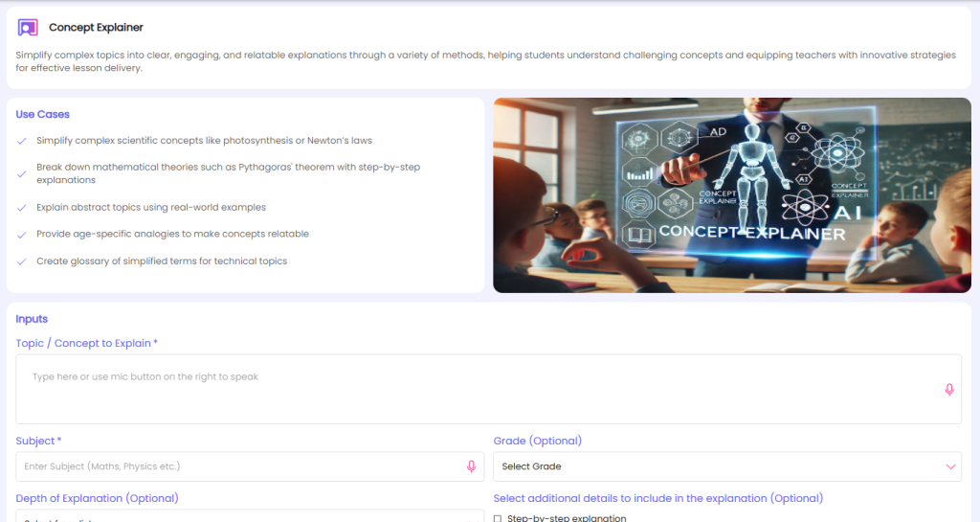Click the Concept Explainer logo icon
This screenshot has height=522, width=980.
28,28
